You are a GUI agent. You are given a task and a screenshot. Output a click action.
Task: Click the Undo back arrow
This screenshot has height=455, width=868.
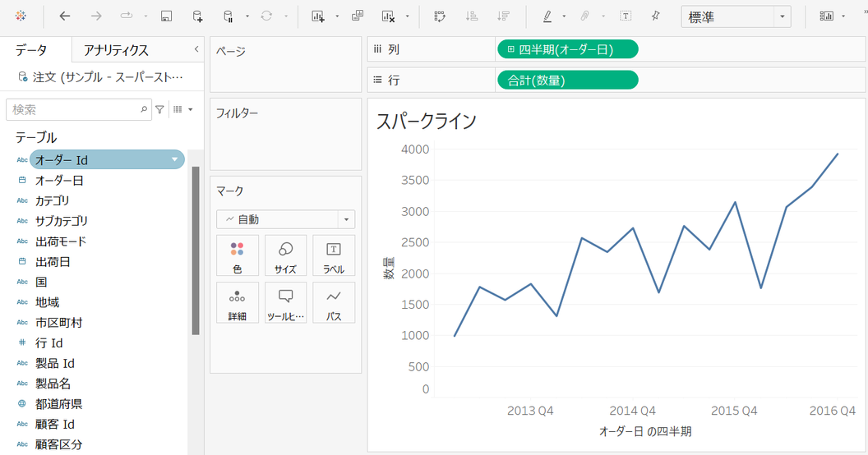(x=65, y=16)
